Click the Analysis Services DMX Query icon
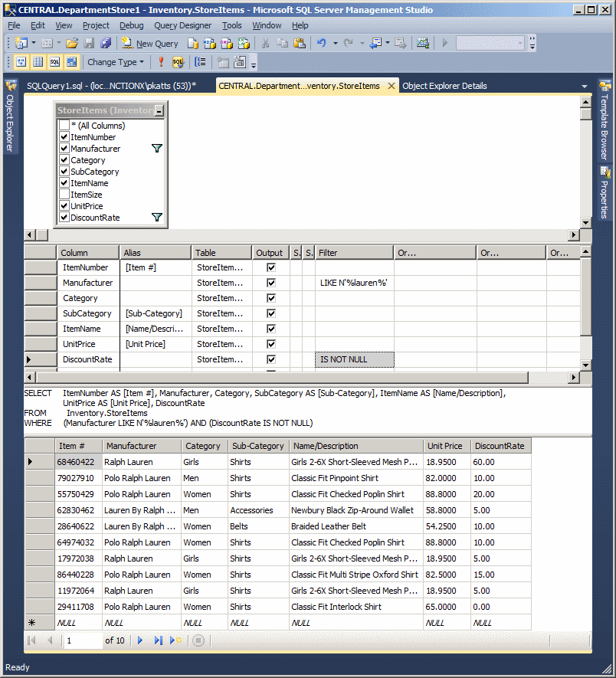Image resolution: width=616 pixels, height=678 pixels. tap(226, 43)
